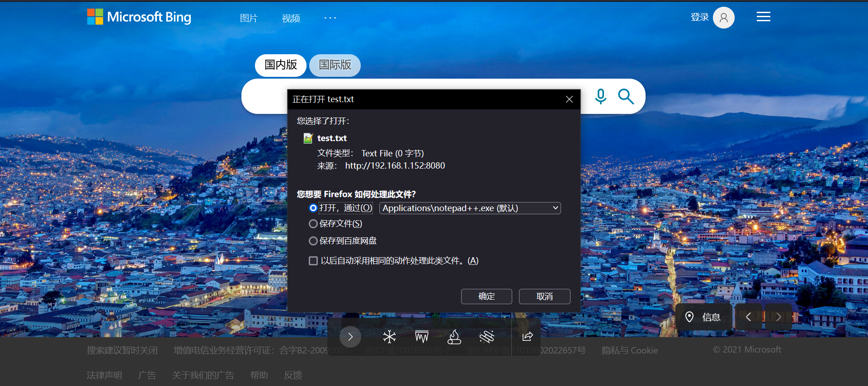This screenshot has width=868, height=386.
Task: Open 隐私与 Cookie footer link
Action: point(630,350)
